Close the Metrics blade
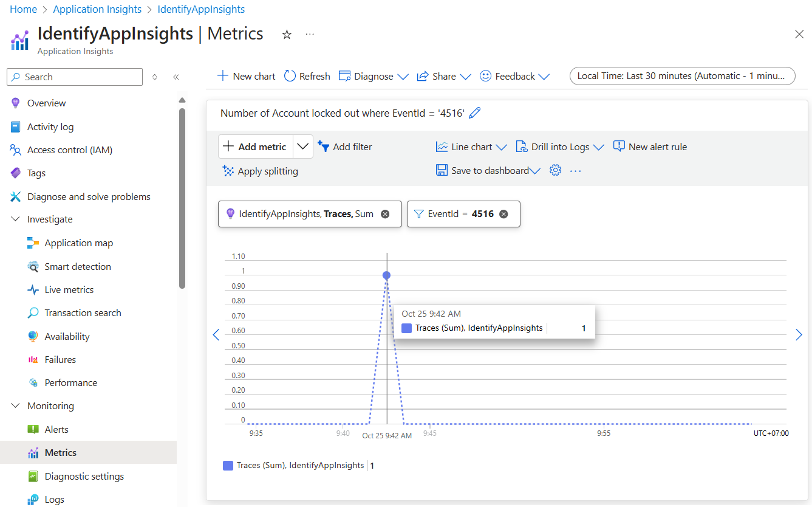Image resolution: width=812 pixels, height=507 pixels. (799, 34)
